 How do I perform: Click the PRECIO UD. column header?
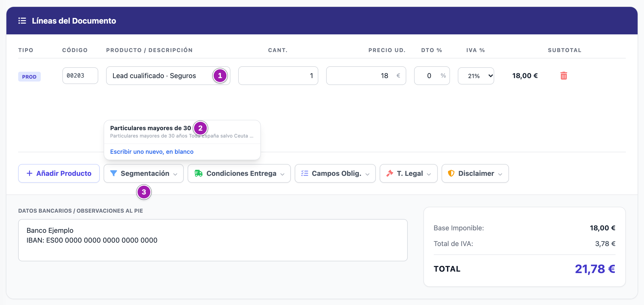387,50
